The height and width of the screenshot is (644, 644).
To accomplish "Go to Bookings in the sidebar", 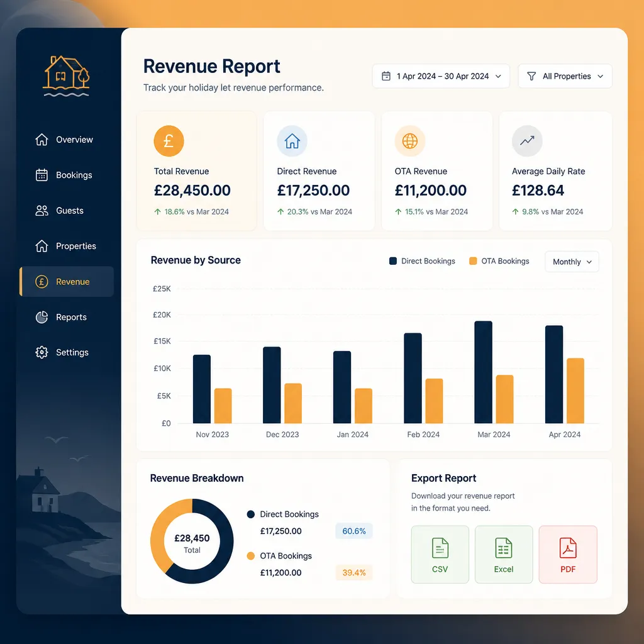I will coord(67,175).
